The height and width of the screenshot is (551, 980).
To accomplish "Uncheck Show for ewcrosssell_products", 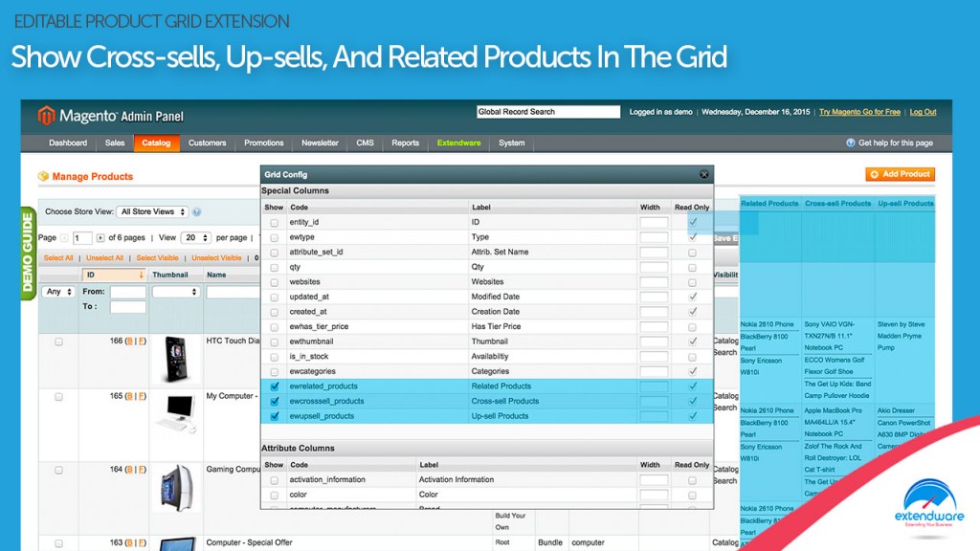I will pos(275,402).
